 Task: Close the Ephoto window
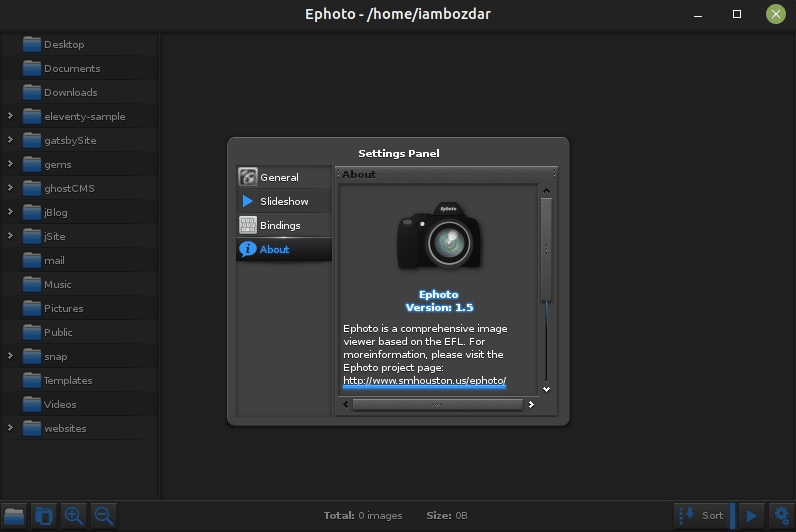pyautogui.click(x=776, y=14)
